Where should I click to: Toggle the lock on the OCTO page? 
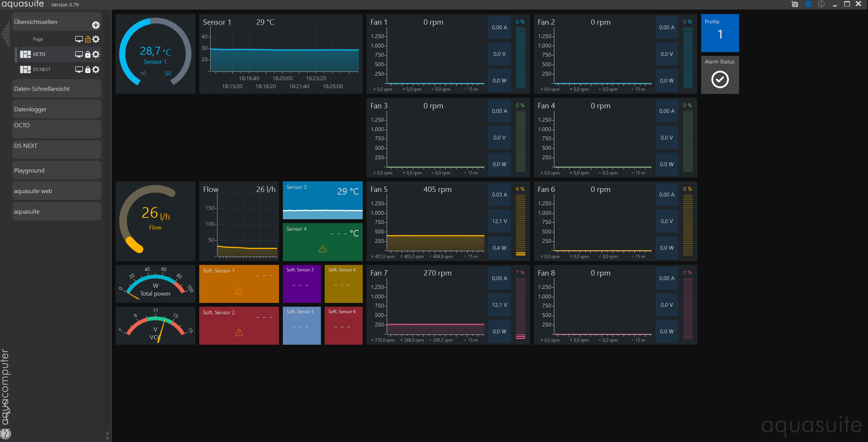pos(88,54)
